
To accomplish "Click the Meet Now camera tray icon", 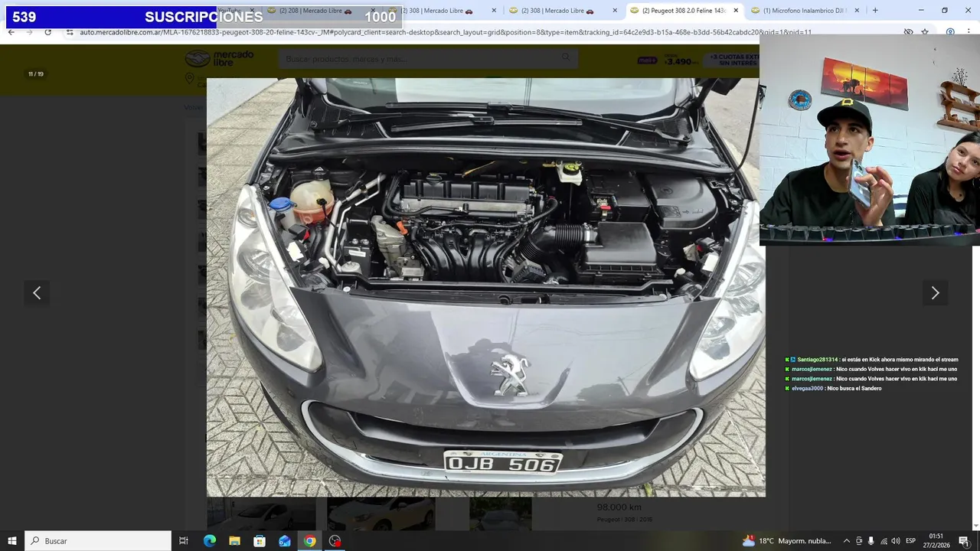I will 858,541.
